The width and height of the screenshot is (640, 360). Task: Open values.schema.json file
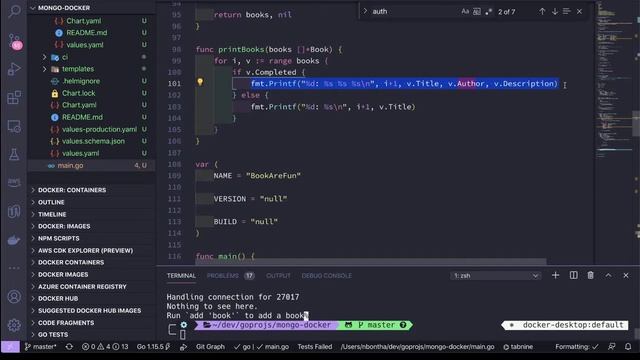[92, 141]
